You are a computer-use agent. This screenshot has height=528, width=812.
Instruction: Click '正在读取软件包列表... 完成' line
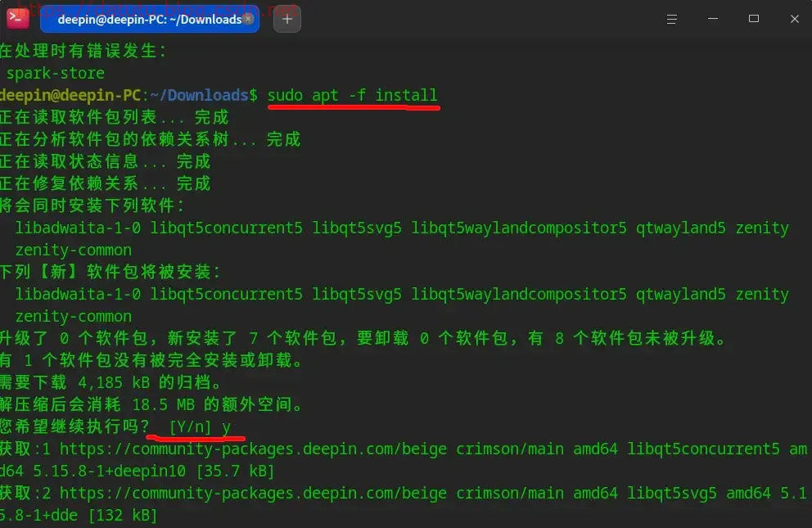tap(114, 118)
